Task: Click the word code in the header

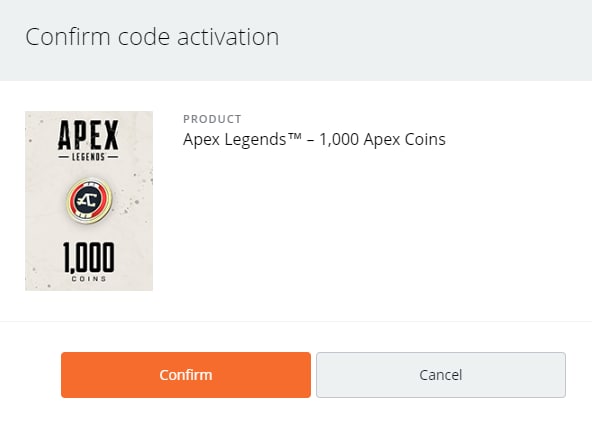Action: tap(144, 37)
